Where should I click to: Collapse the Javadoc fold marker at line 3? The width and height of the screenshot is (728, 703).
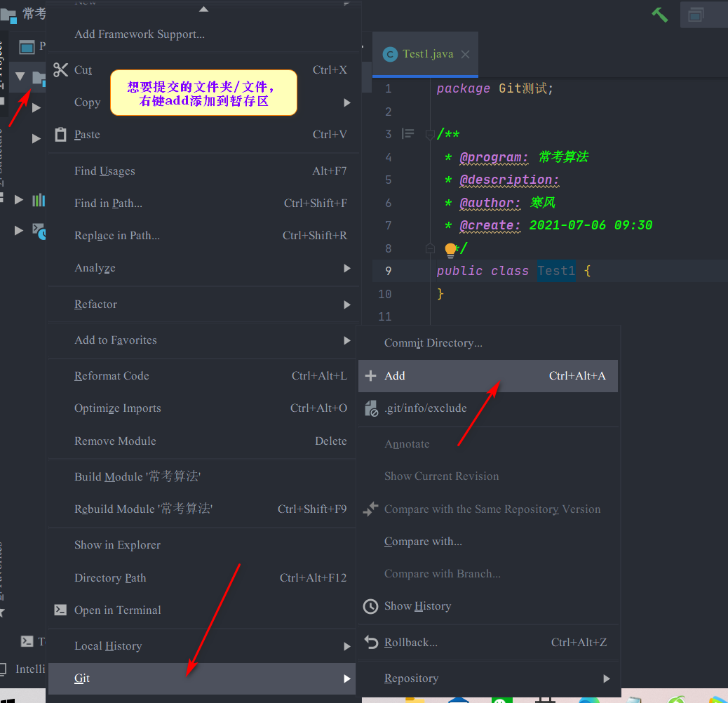pyautogui.click(x=430, y=135)
